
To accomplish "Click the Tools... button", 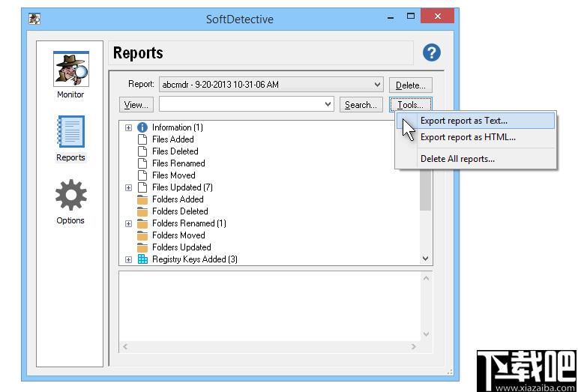I will [x=411, y=105].
